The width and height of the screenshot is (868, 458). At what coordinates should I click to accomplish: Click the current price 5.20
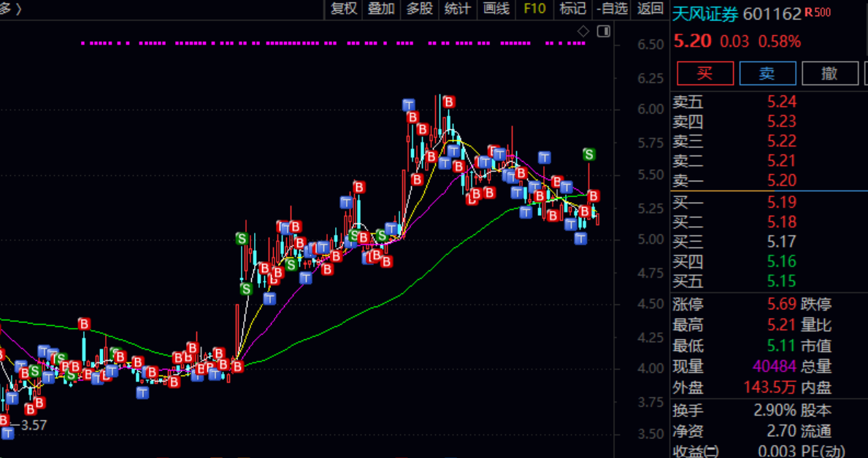coord(693,42)
